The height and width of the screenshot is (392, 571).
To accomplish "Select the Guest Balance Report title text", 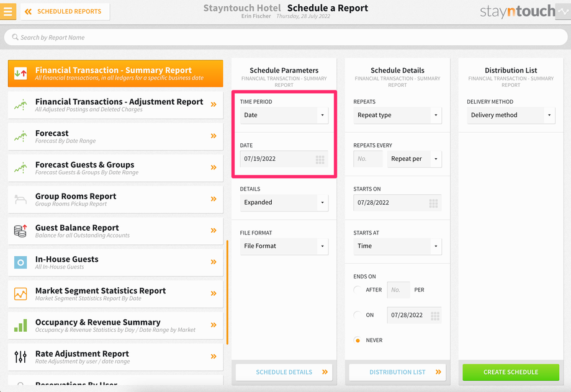I will (x=77, y=228).
